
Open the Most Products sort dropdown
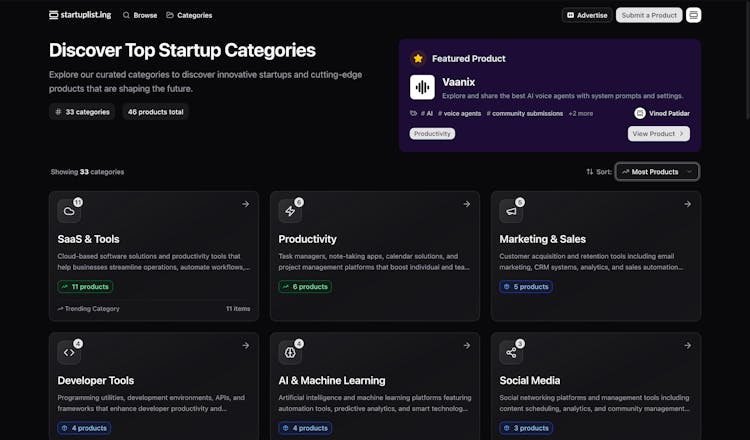coord(657,172)
